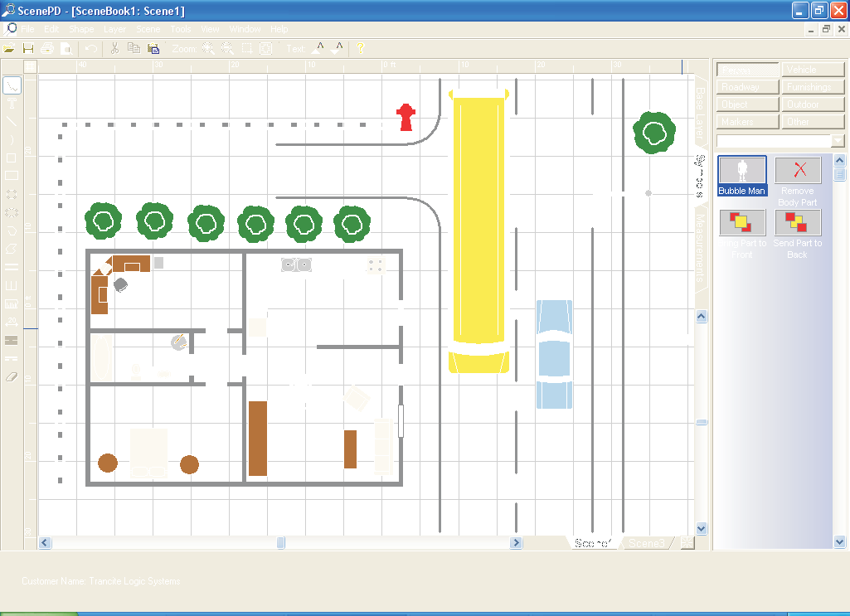The image size is (850, 616).
Task: Click the yellow Help question mark icon
Action: click(361, 49)
